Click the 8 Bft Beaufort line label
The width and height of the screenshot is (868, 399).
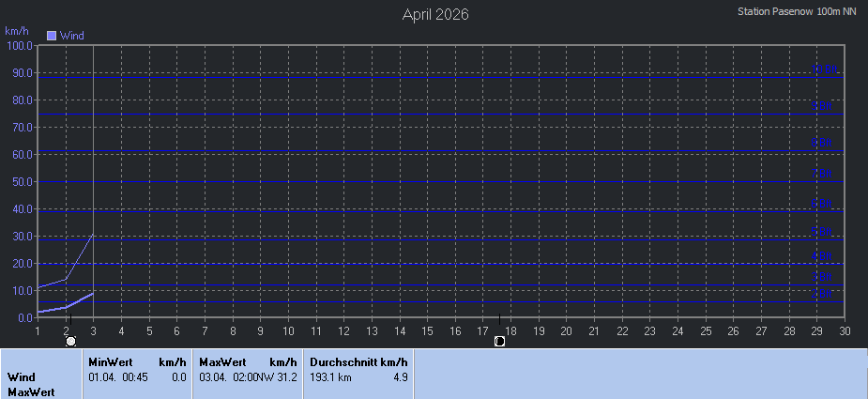(824, 144)
